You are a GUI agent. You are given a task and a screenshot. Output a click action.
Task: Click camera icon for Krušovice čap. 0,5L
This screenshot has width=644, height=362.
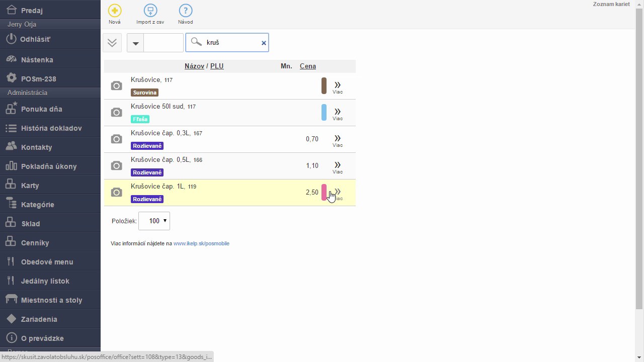click(116, 166)
